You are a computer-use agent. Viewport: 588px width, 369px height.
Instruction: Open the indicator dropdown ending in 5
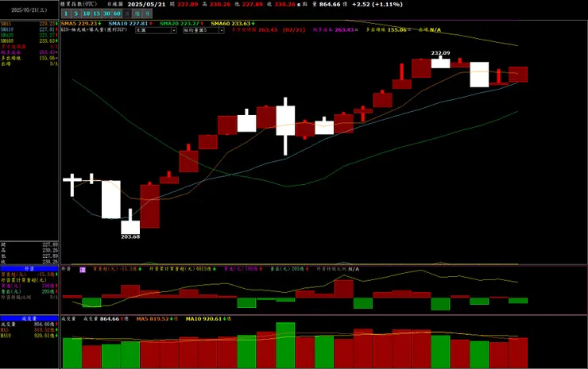pos(203,30)
